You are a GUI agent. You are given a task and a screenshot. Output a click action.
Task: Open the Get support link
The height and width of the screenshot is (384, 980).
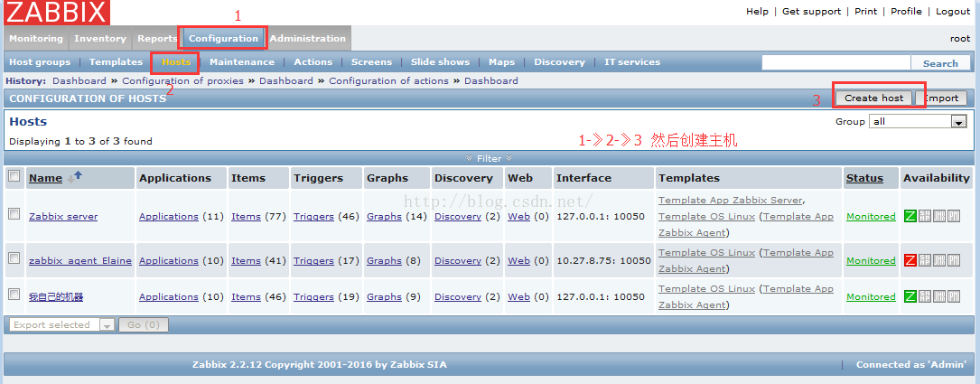812,11
